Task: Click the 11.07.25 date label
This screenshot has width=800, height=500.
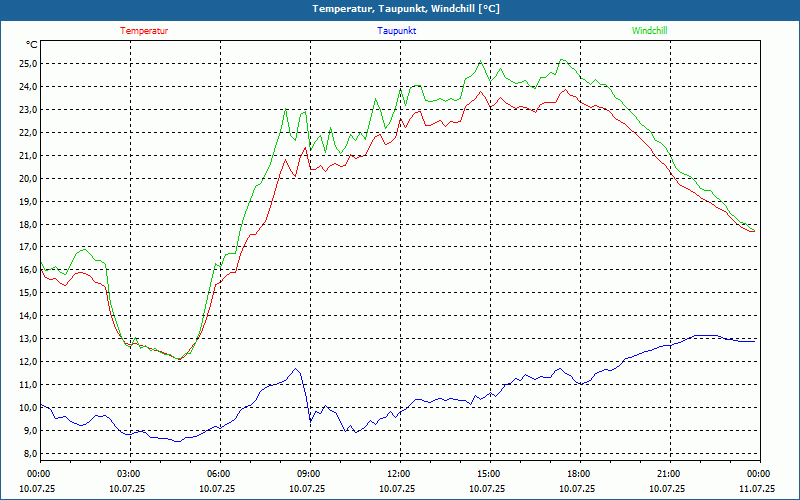Action: [757, 488]
